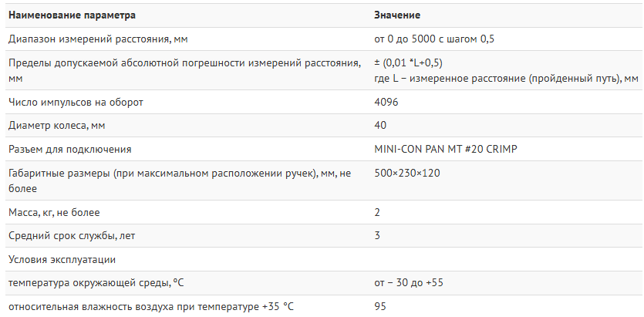Click the wheel diameter value "40"

pos(380,126)
